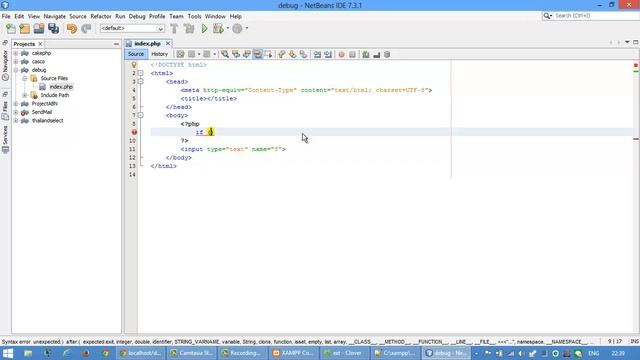Click the Find Previous Occurrence icon

pyautogui.click(x=236, y=54)
